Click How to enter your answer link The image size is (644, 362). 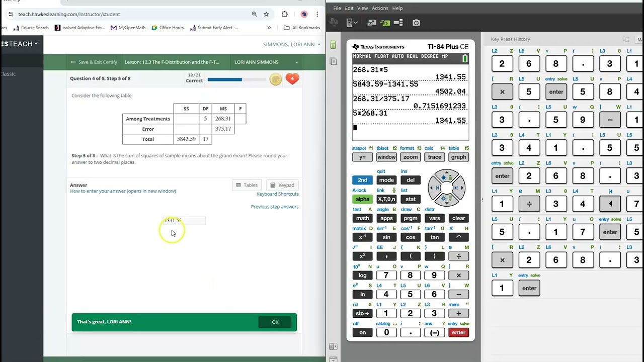click(123, 191)
